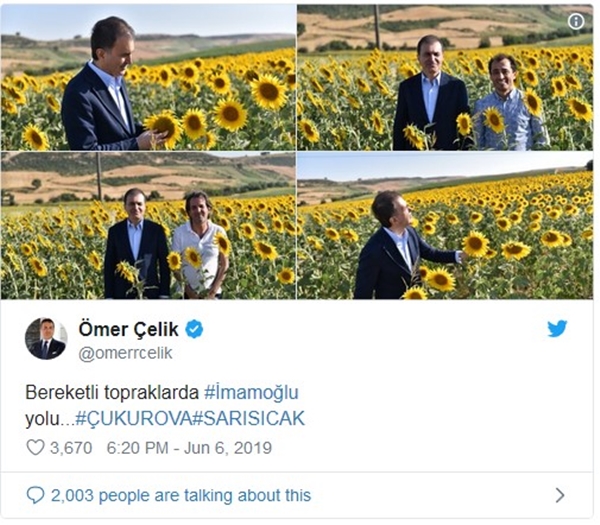This screenshot has height=525, width=600.
Task: Open the Ömer Çelik profile avatar
Action: point(46,339)
